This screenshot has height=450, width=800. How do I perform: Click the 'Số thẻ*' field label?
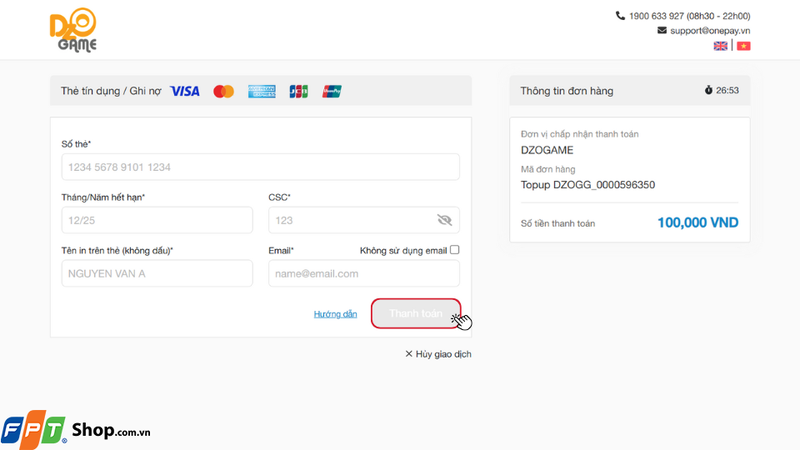76,144
